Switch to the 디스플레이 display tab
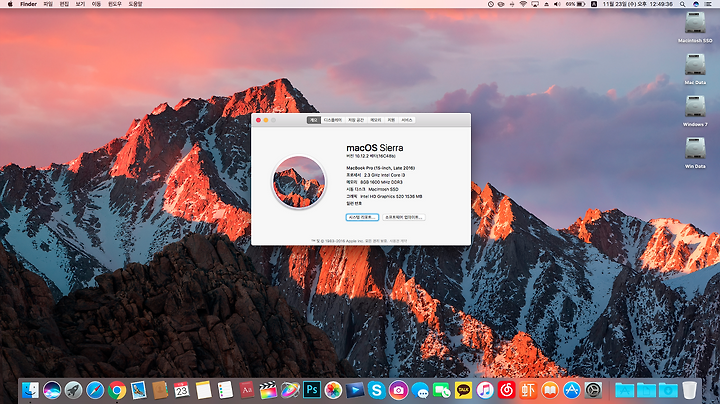Screen dimensions: 720x404 333,120
